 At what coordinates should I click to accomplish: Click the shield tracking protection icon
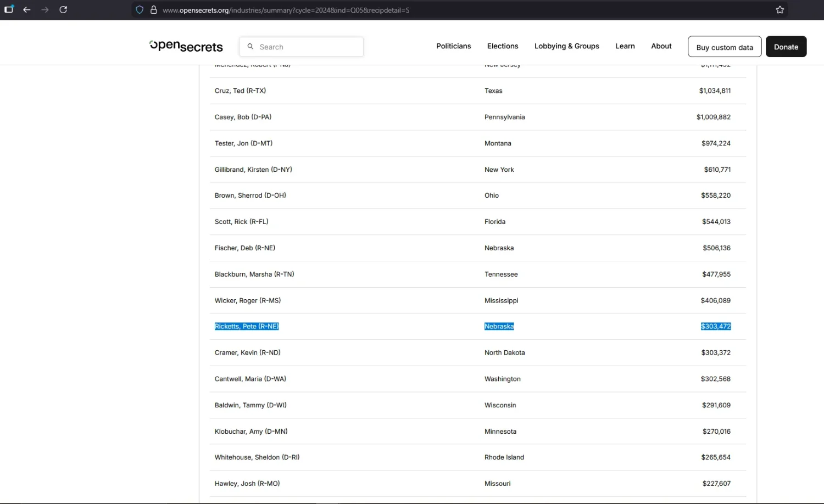140,10
